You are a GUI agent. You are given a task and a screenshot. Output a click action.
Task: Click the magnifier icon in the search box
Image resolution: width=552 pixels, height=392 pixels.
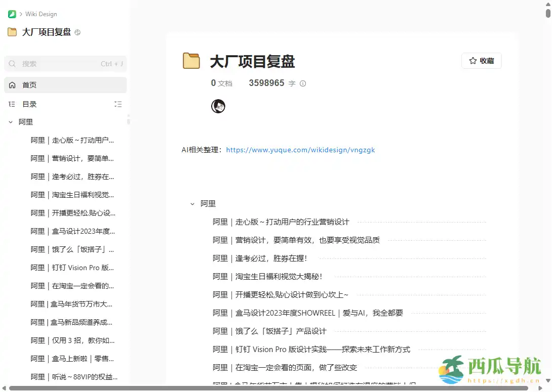pyautogui.click(x=12, y=64)
